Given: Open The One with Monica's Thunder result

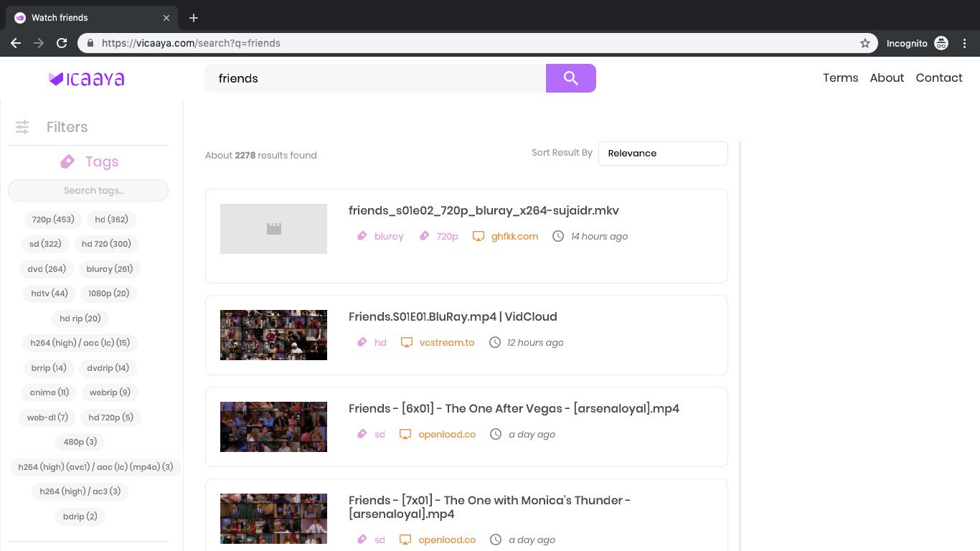Looking at the screenshot, I should (x=490, y=507).
